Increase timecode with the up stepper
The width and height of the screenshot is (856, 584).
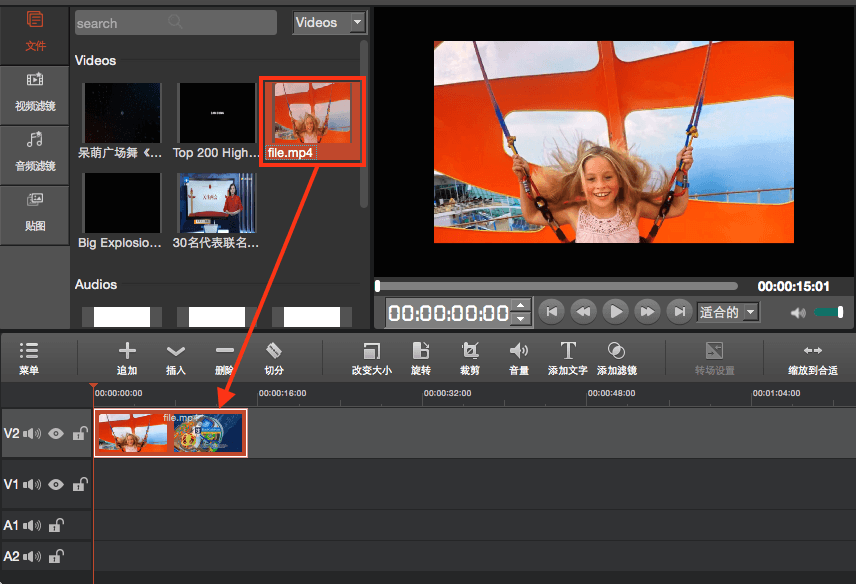(x=521, y=306)
